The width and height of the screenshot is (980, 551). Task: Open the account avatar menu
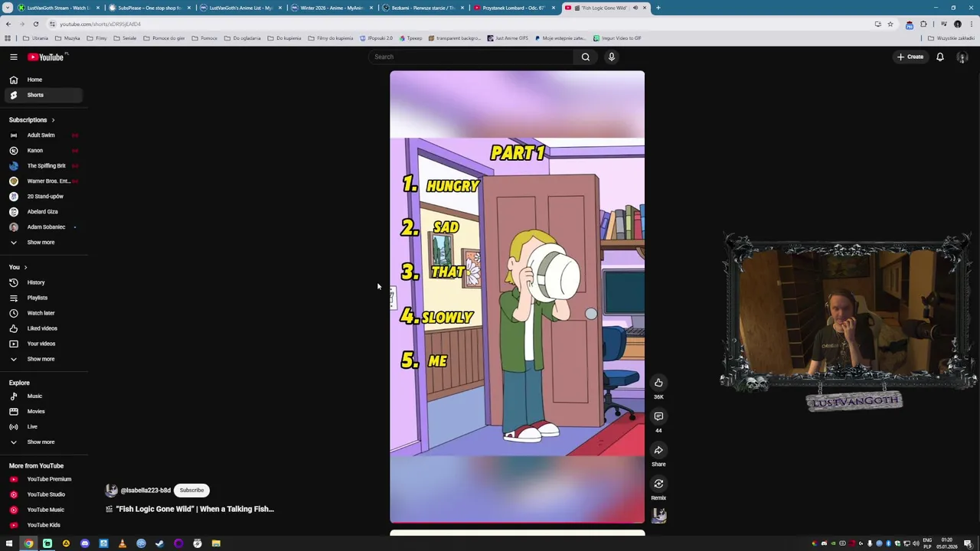pos(962,57)
